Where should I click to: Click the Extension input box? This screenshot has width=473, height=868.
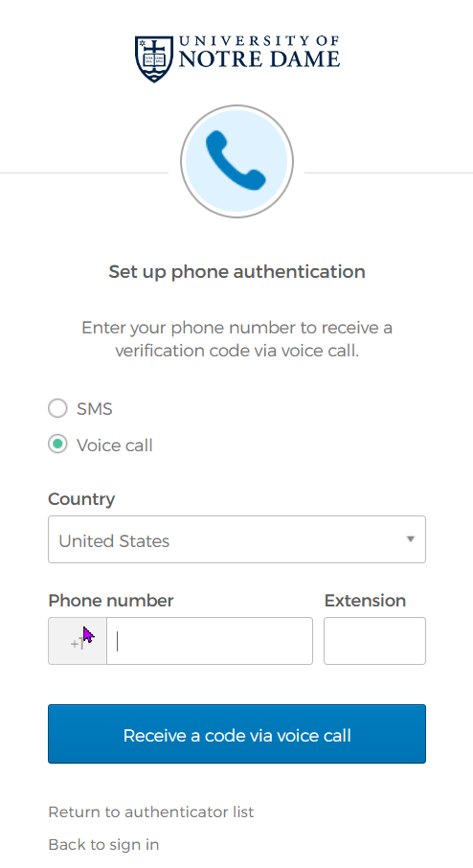point(374,641)
